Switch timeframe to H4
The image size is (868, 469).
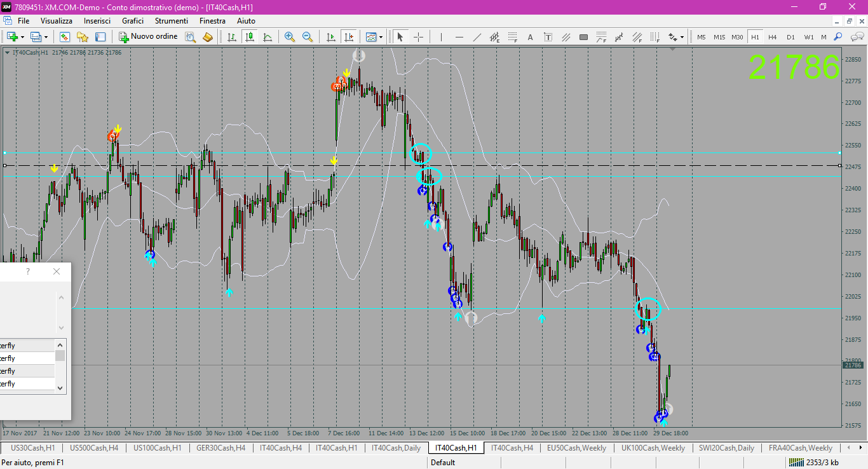coord(773,37)
